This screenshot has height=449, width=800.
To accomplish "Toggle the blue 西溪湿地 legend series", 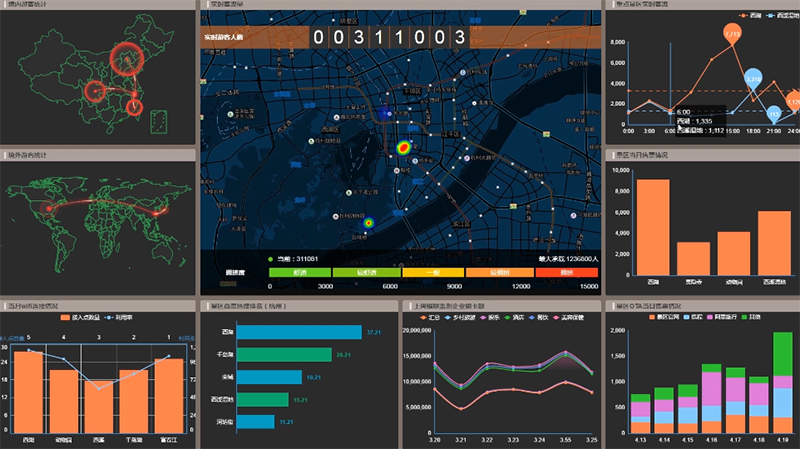I will (x=758, y=16).
